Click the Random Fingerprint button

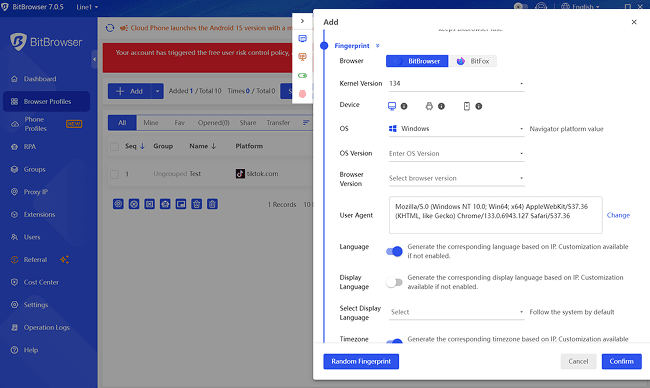(x=361, y=361)
